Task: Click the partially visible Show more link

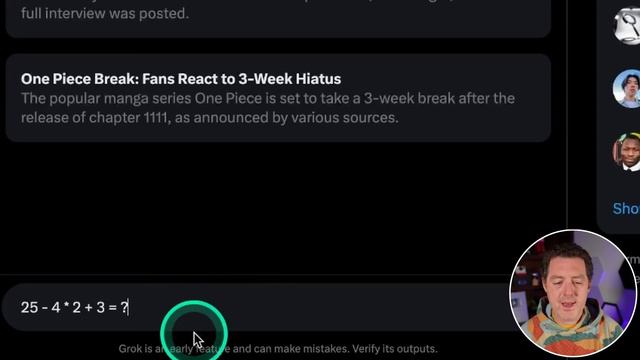Action: pos(626,209)
